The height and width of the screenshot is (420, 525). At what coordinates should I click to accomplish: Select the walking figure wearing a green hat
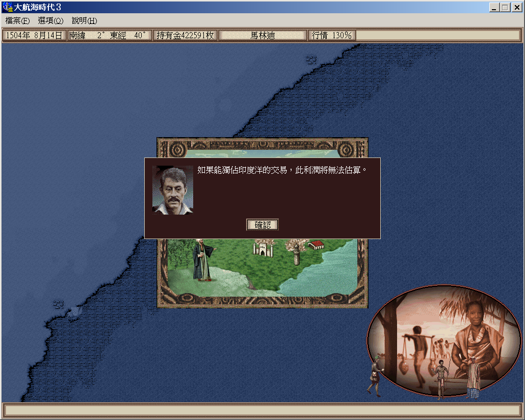coord(375,376)
